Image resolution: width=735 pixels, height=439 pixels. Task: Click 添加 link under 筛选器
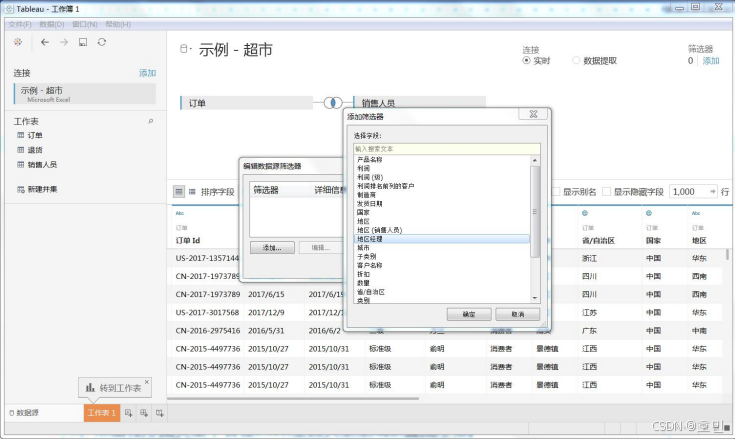(x=711, y=60)
